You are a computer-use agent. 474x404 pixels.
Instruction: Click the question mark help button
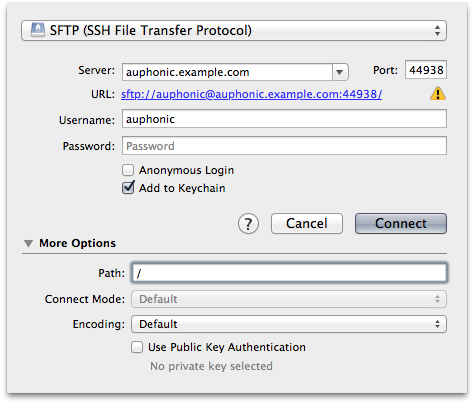248,224
